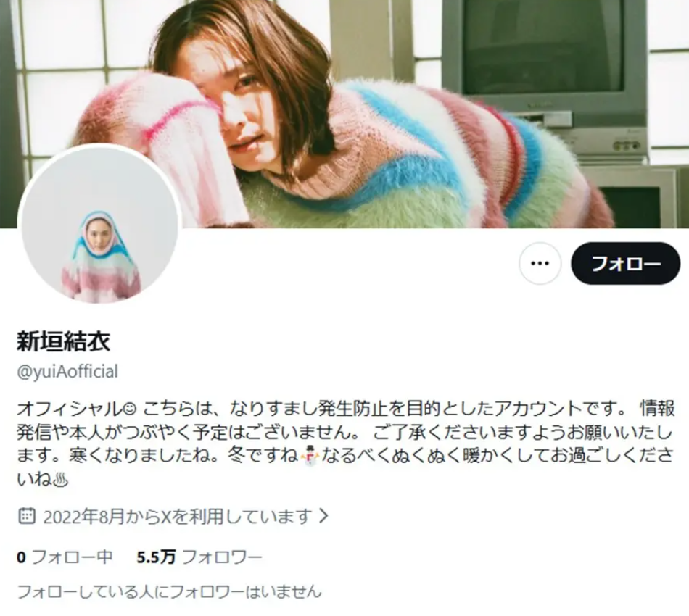Click the smiley emoji after オフィシャル
689x616 pixels.
(x=130, y=409)
